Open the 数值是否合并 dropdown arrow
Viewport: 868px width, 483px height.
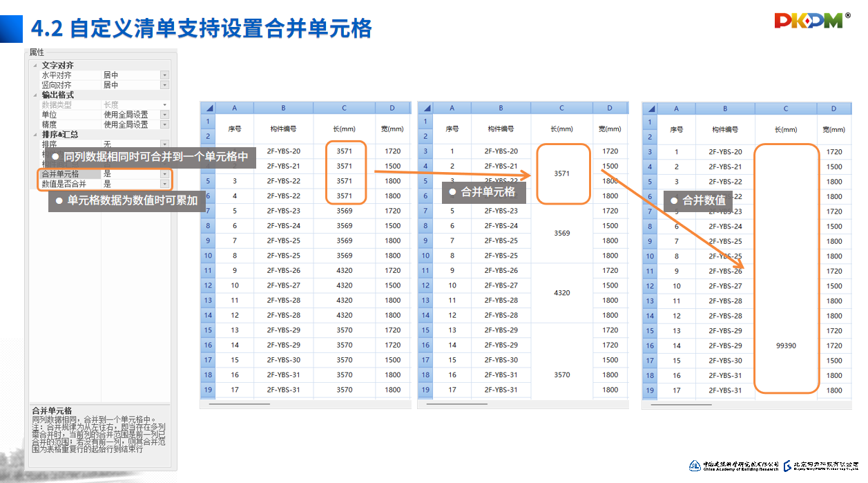[164, 184]
